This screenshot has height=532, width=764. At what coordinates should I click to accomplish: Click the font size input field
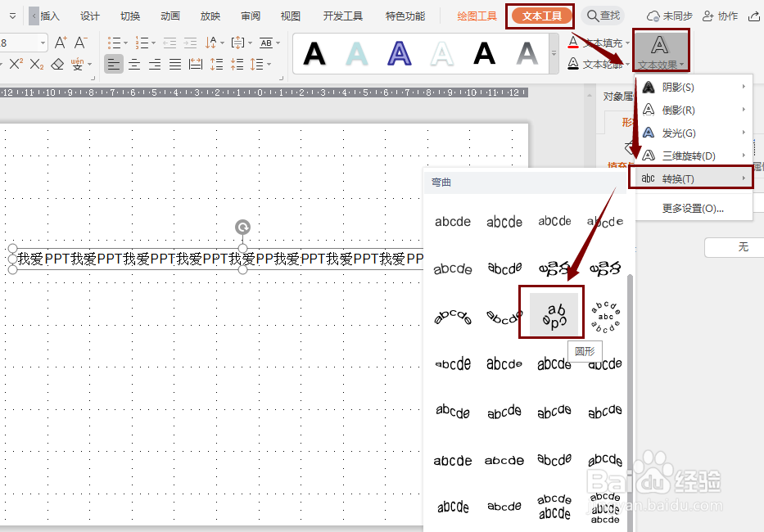click(x=19, y=43)
